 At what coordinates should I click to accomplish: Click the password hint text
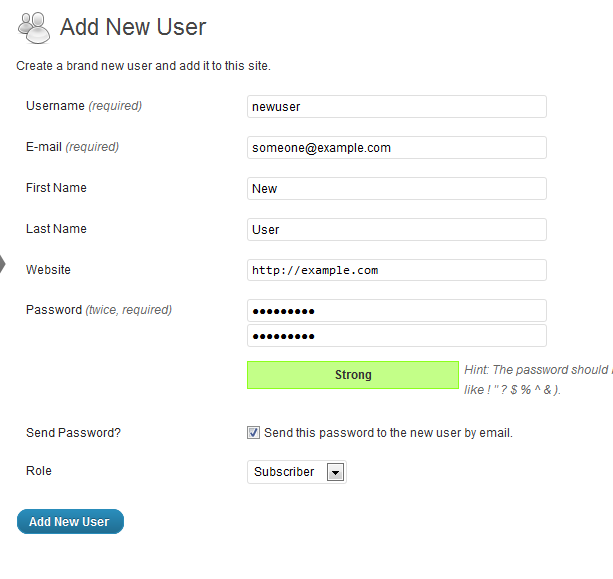pos(538,379)
